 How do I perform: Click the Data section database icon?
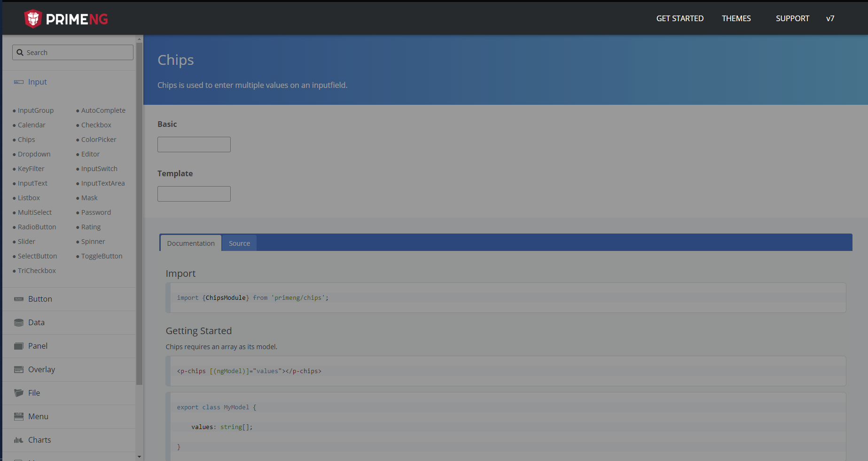tap(18, 322)
